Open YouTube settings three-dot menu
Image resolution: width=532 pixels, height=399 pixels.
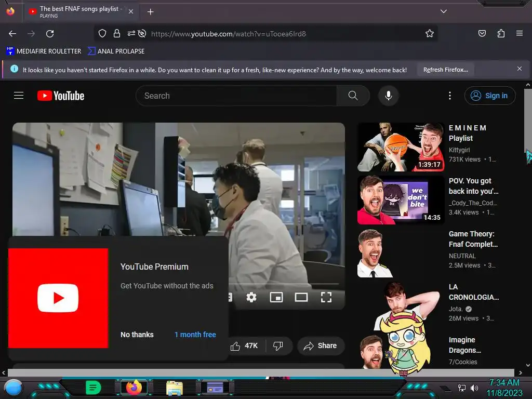[450, 96]
